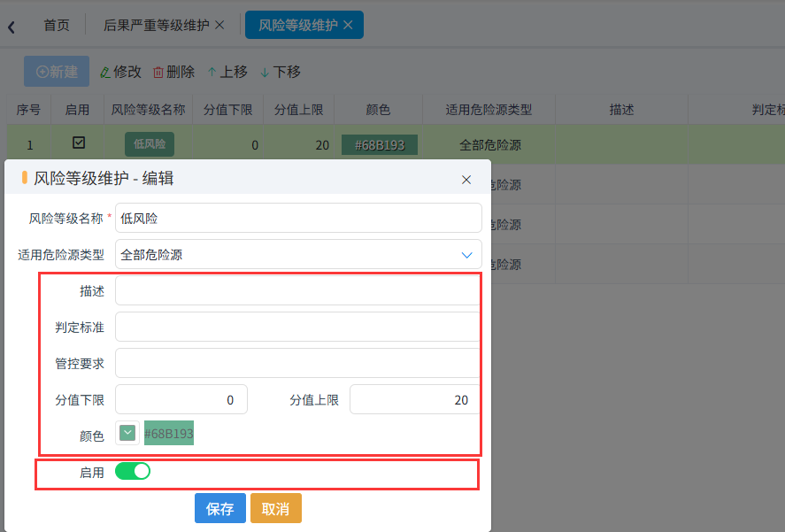Open the 首页 tab
The width and height of the screenshot is (785, 532).
57,25
